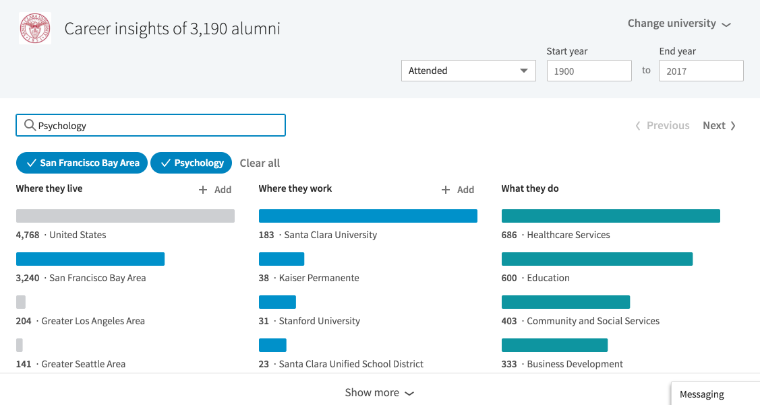Screen dimensions: 760x405
Task: Remove the San Francisco Bay Area filter
Action: pos(82,163)
